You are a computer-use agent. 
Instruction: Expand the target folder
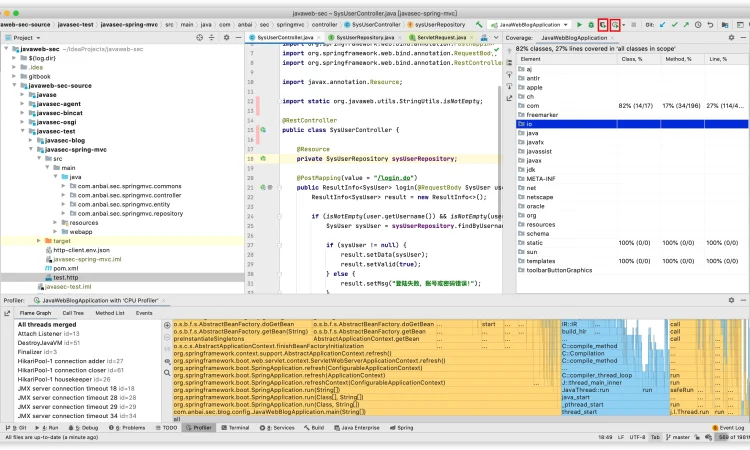click(x=39, y=241)
